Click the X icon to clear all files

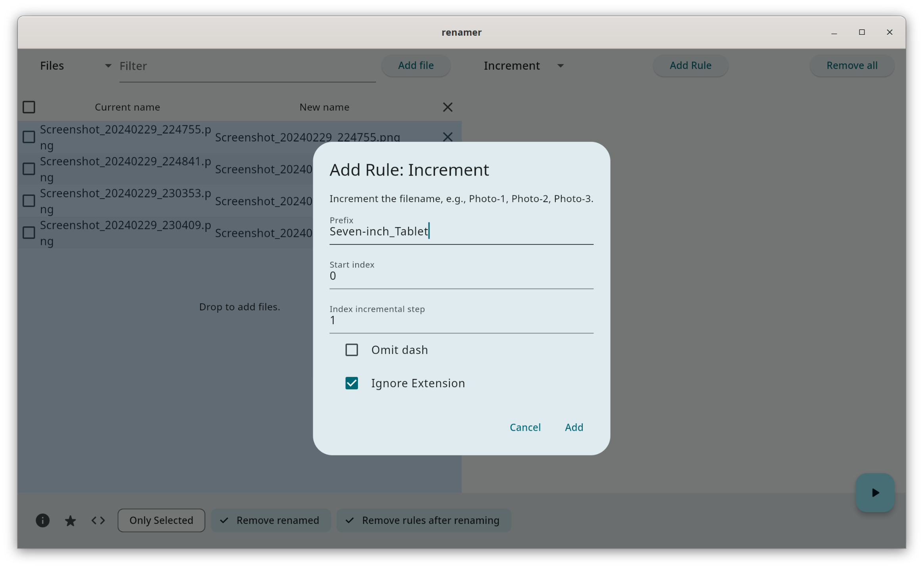pyautogui.click(x=448, y=107)
